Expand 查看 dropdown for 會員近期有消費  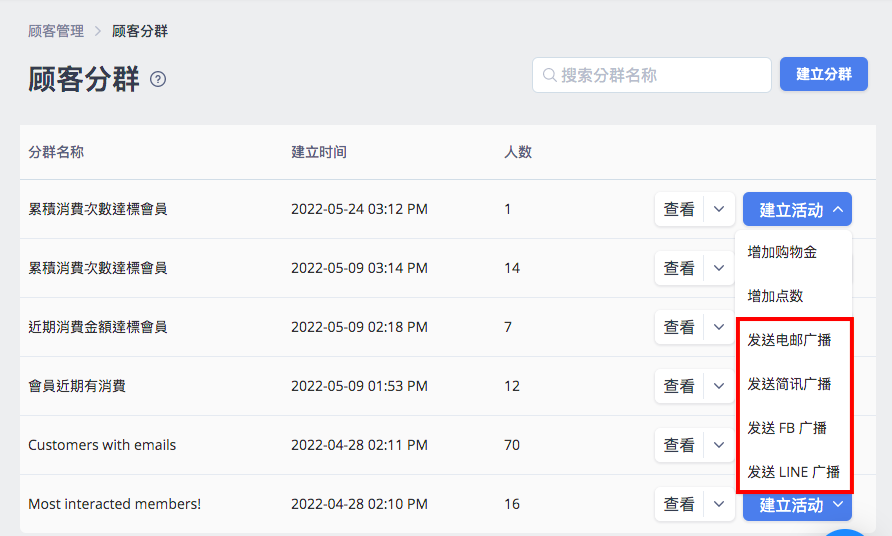point(719,386)
